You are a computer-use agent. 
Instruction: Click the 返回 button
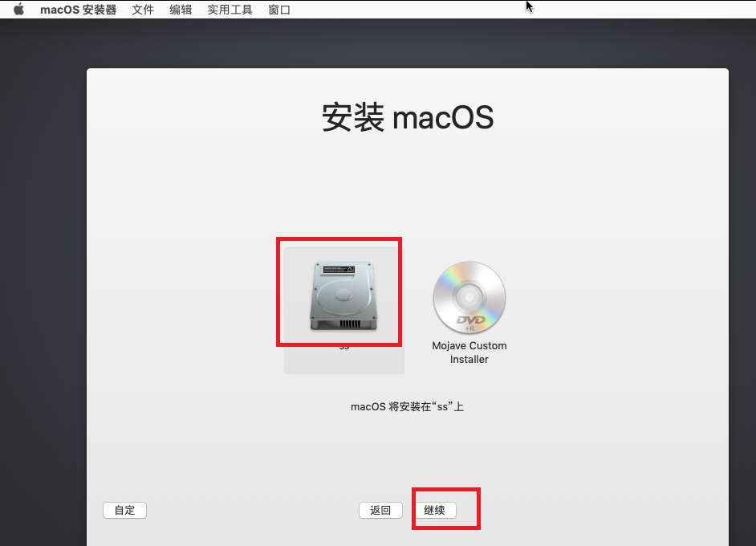tap(380, 511)
